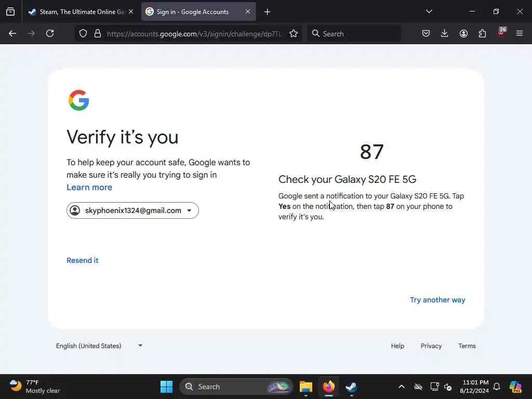Close the Steam tab
Viewport: 532px width, 399px height.
[x=131, y=11]
